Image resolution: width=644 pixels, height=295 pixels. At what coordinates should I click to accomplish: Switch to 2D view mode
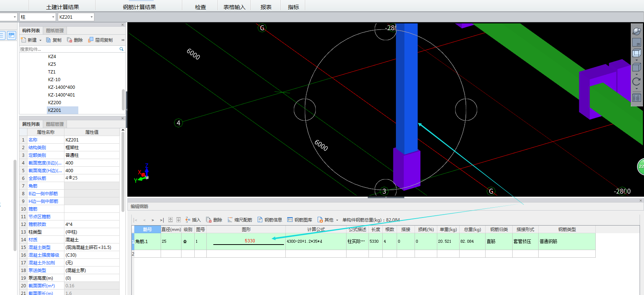637,42
